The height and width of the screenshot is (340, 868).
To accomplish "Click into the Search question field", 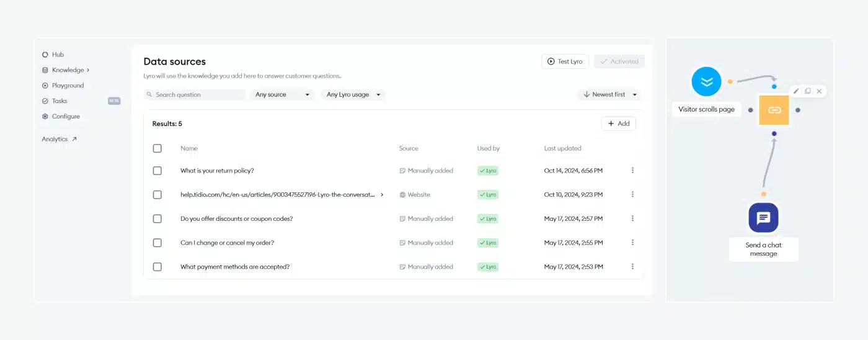I will pyautogui.click(x=195, y=95).
